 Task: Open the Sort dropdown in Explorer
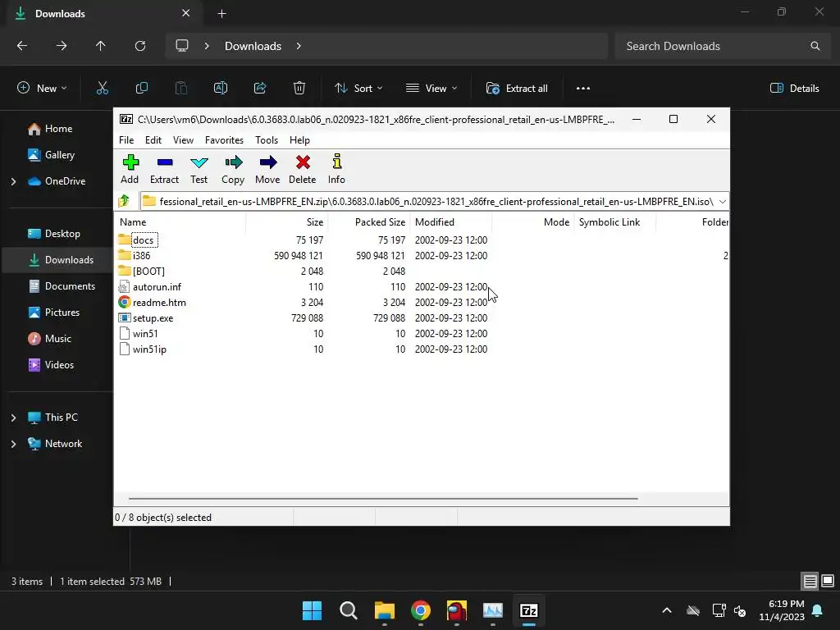point(358,89)
